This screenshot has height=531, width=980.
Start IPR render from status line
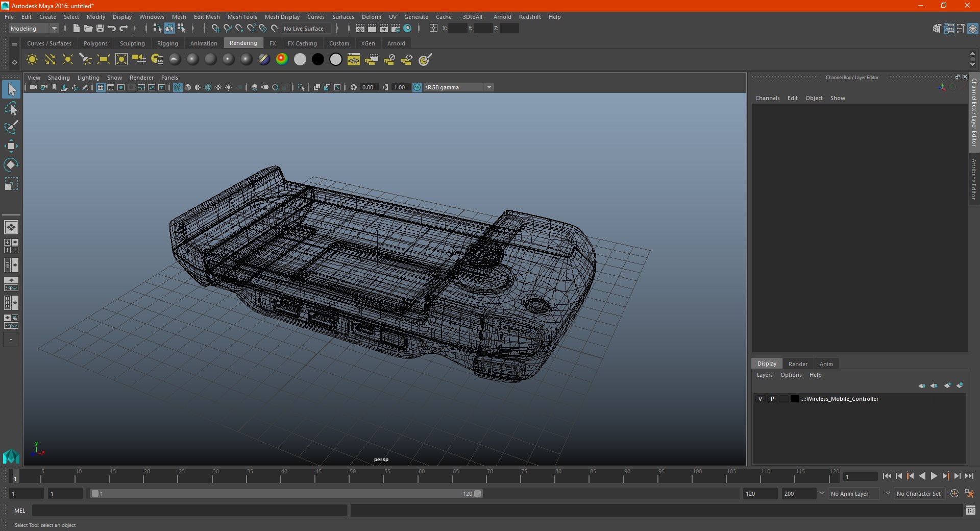click(384, 28)
